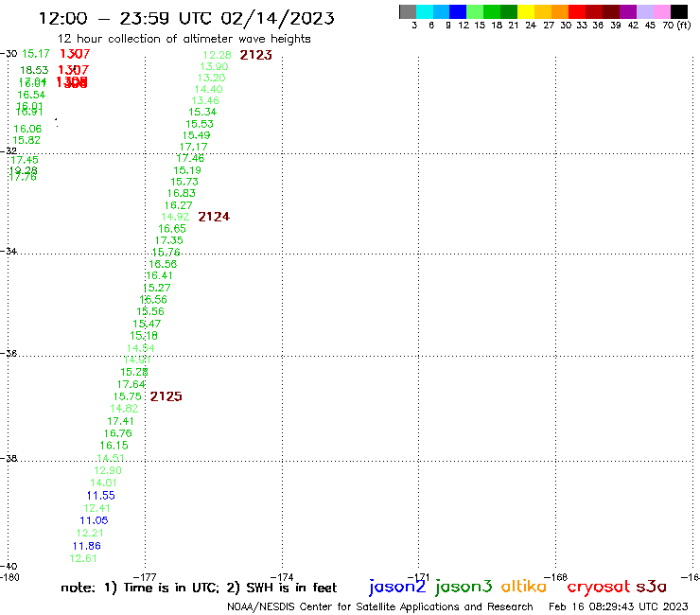Click the wave height value '12.90'
Screen dimensions: 700x615
108,470
